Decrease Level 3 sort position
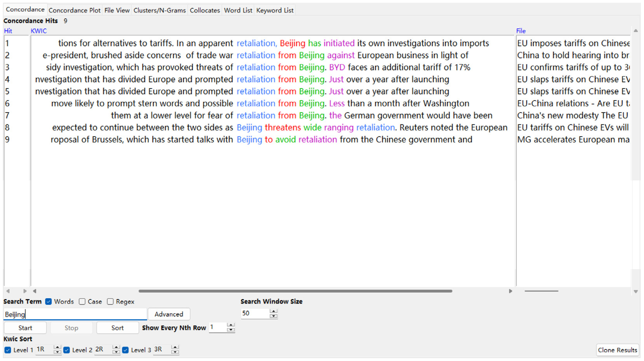Screen dimensions: 644x361 click(175, 352)
